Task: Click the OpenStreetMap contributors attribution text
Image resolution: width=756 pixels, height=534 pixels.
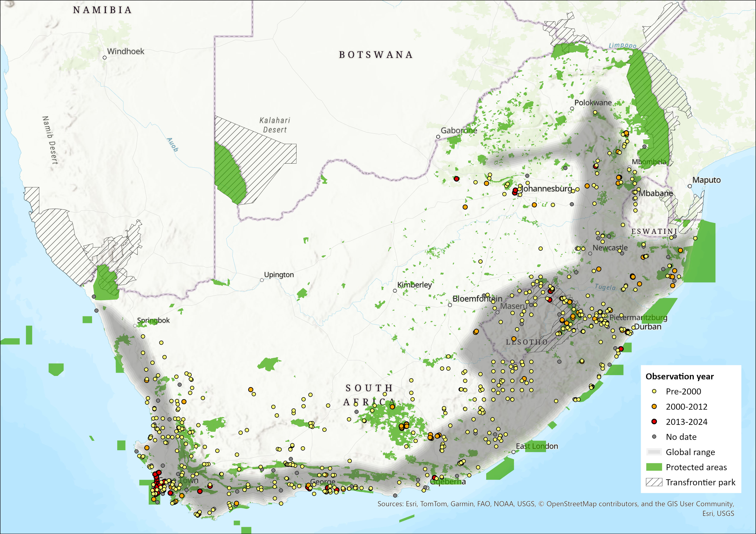Action: 592,504
